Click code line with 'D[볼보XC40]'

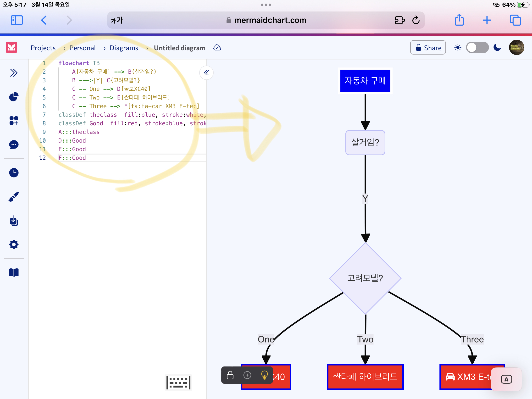111,89
